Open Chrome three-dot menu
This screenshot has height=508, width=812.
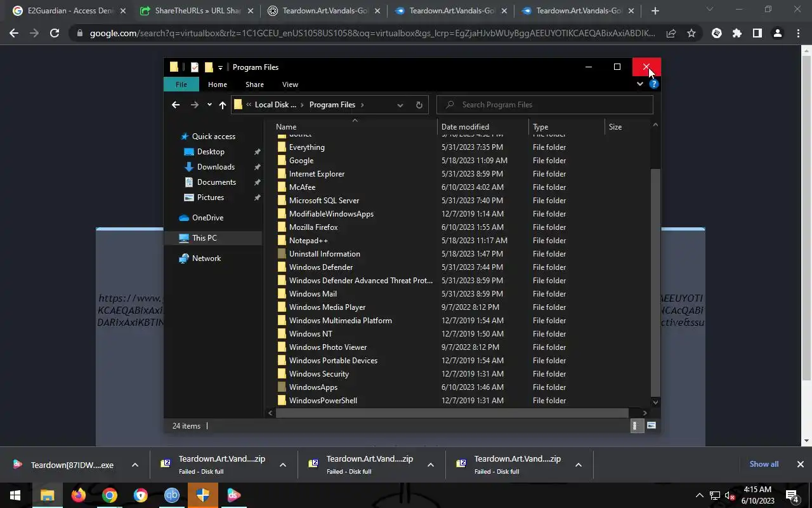[x=798, y=33]
